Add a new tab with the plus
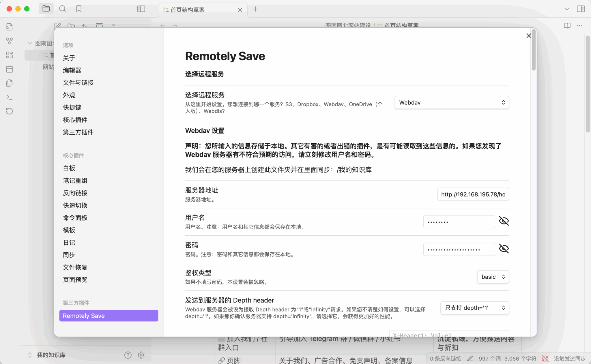Screen dimensions: 591x364 [255, 9]
